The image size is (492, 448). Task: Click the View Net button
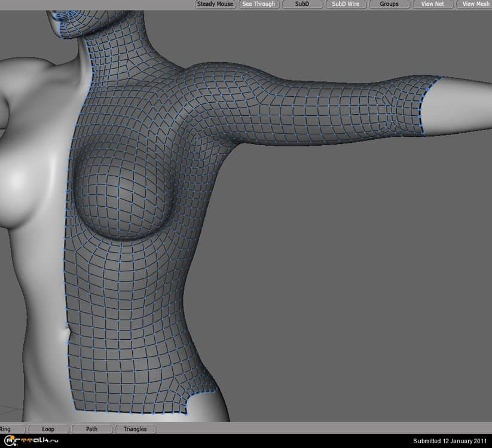point(432,4)
